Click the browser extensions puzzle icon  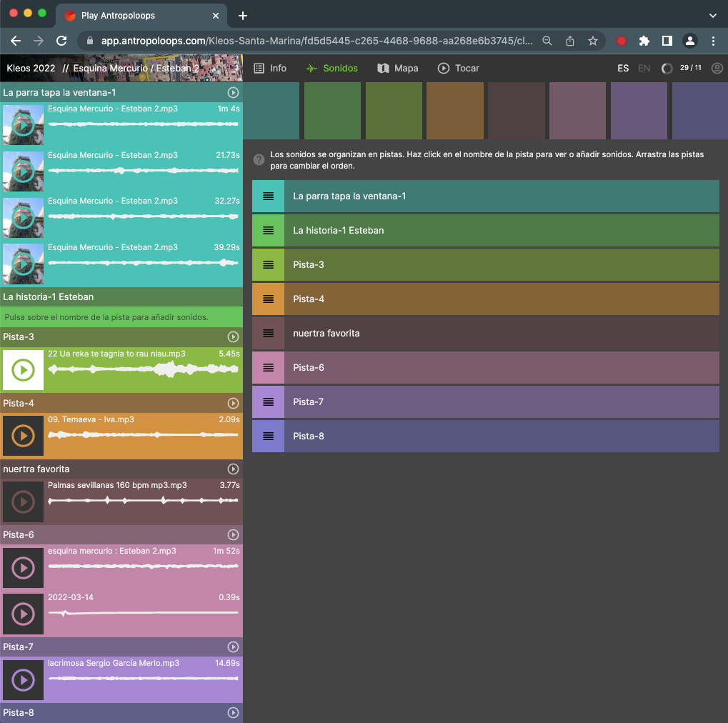tap(644, 41)
